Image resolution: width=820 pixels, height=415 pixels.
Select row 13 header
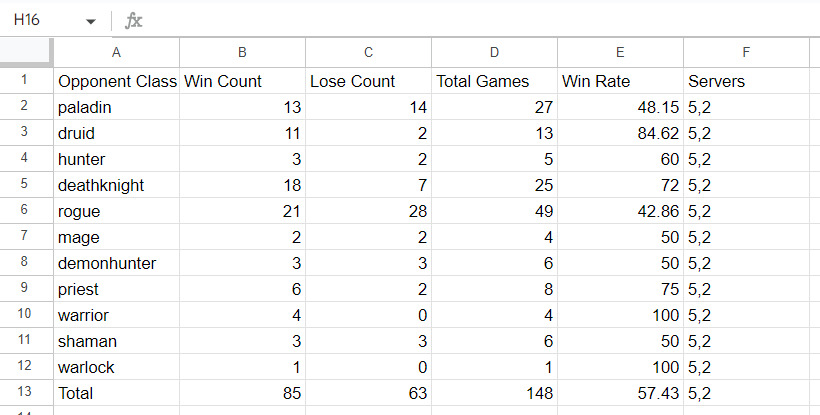[x=24, y=392]
